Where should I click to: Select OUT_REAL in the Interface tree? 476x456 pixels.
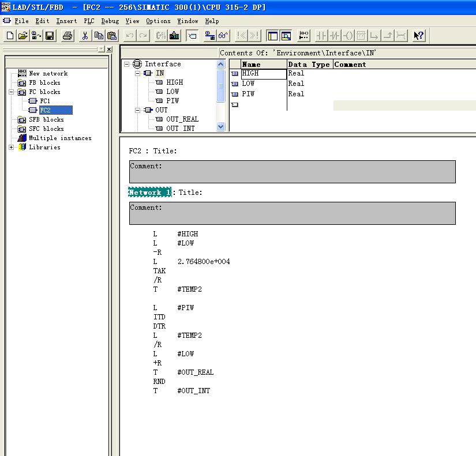pyautogui.click(x=182, y=119)
